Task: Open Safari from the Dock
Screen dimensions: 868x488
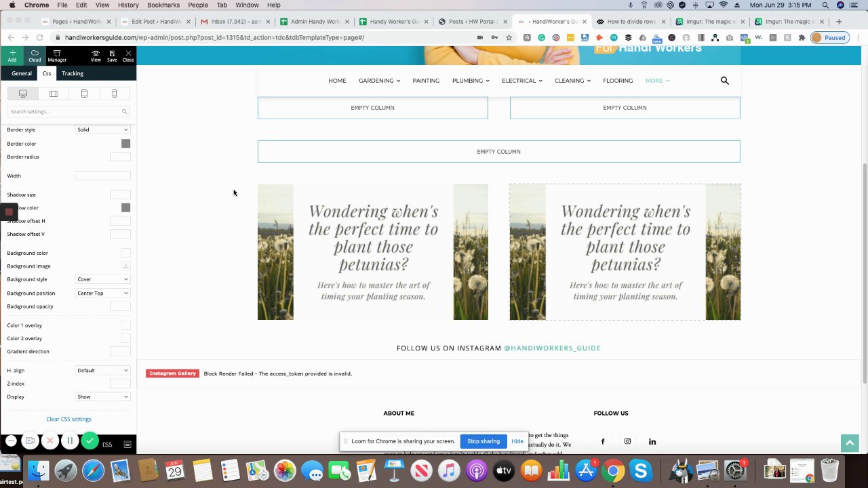Action: (x=94, y=470)
